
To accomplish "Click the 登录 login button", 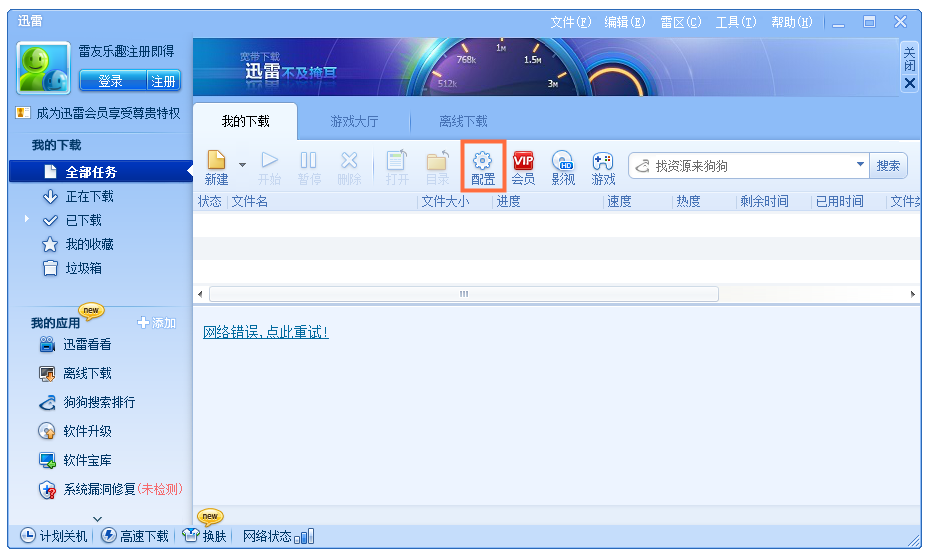I will [112, 81].
